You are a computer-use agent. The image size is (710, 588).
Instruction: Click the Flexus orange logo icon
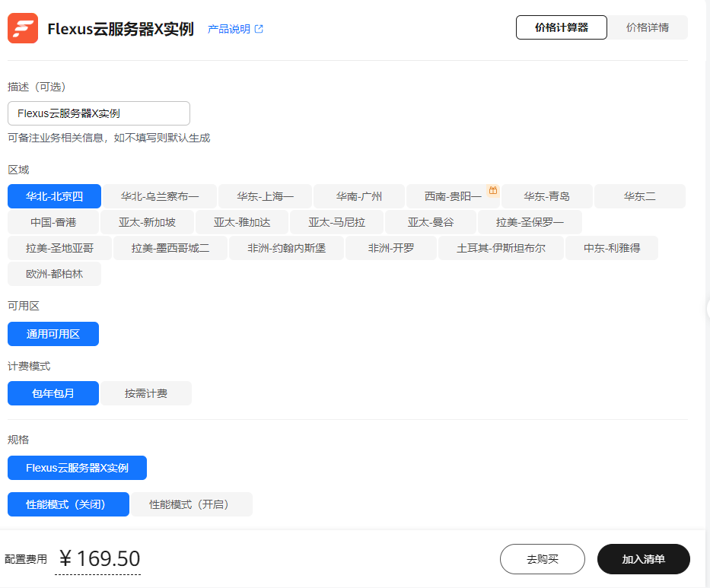click(23, 28)
